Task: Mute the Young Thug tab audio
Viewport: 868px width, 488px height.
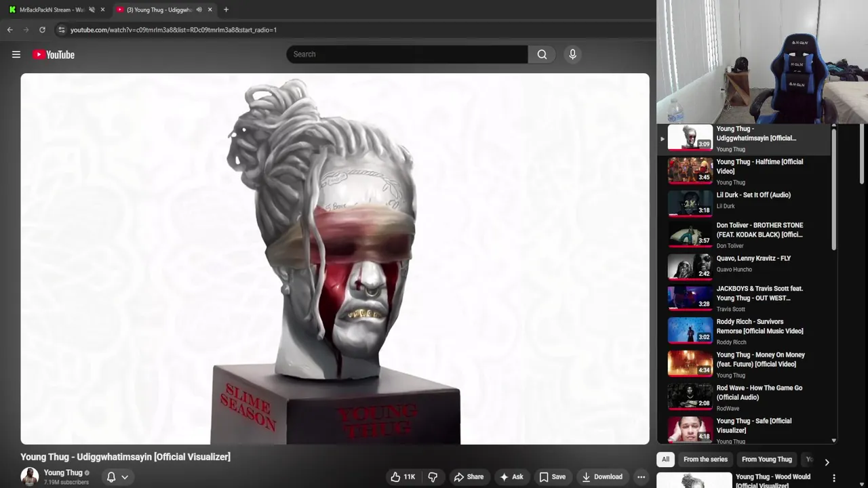Action: (x=199, y=9)
